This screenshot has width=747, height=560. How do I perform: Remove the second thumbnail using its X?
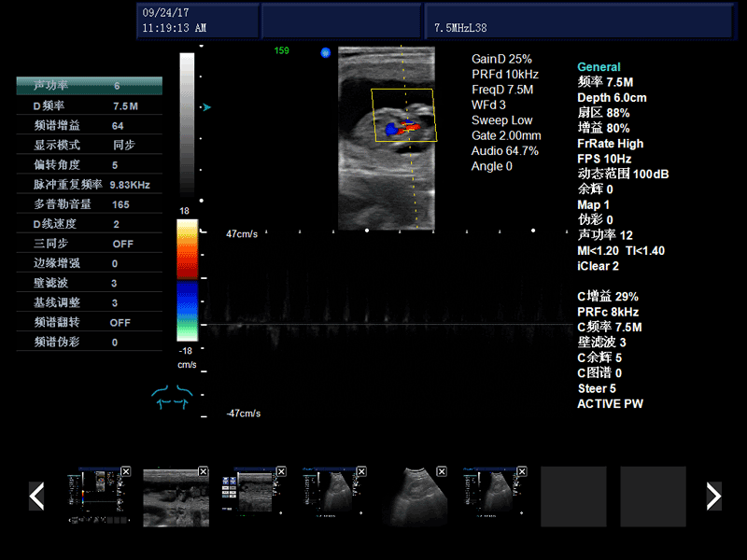tap(204, 471)
